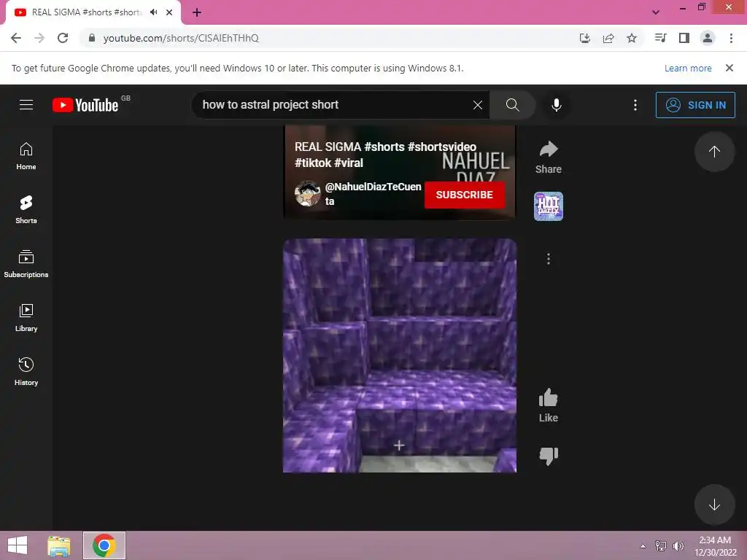Click the browser back arrow
Screen dimensions: 747x560
tap(16, 38)
